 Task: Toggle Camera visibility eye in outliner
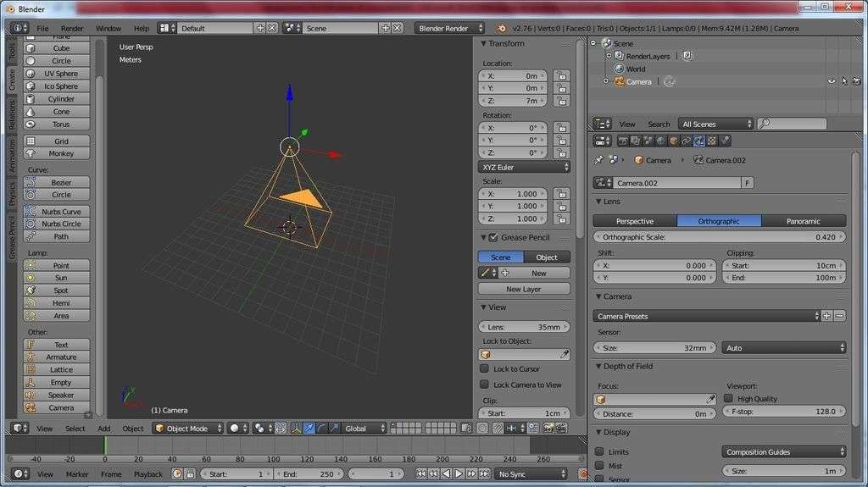[832, 81]
